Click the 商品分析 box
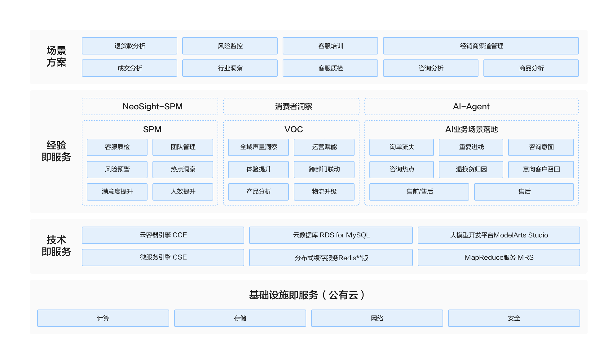 click(531, 68)
